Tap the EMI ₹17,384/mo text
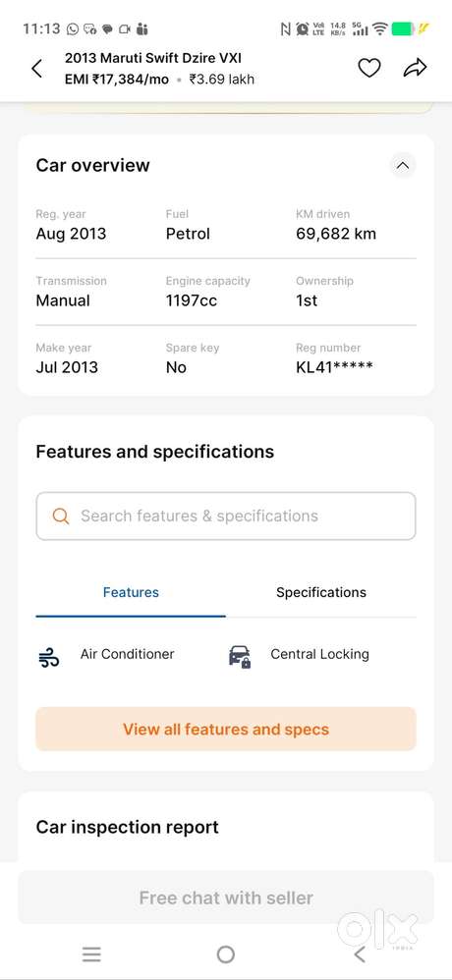 [x=117, y=80]
